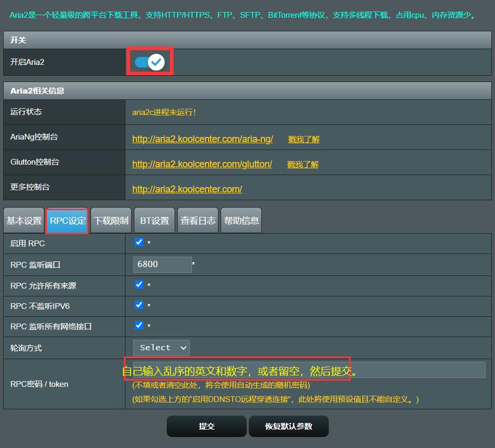Viewport: 495px width, 448px height.
Task: View the 查看日志 tab
Action: click(198, 221)
